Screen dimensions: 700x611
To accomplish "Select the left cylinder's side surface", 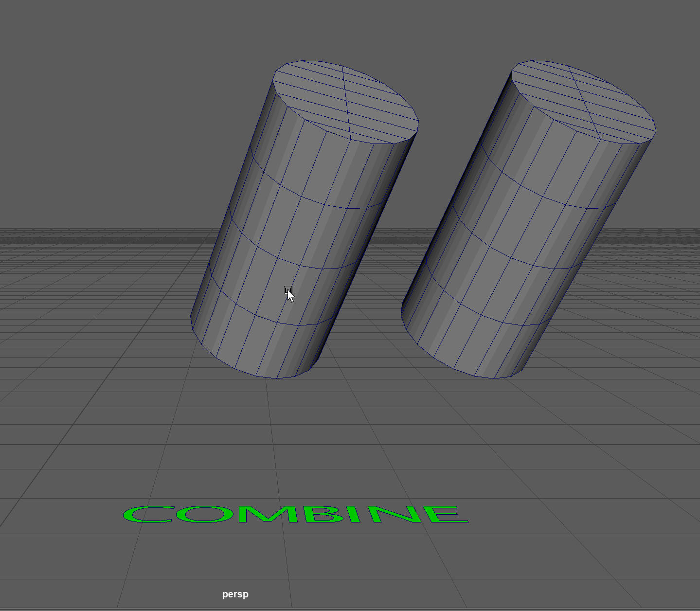I will coord(272,234).
